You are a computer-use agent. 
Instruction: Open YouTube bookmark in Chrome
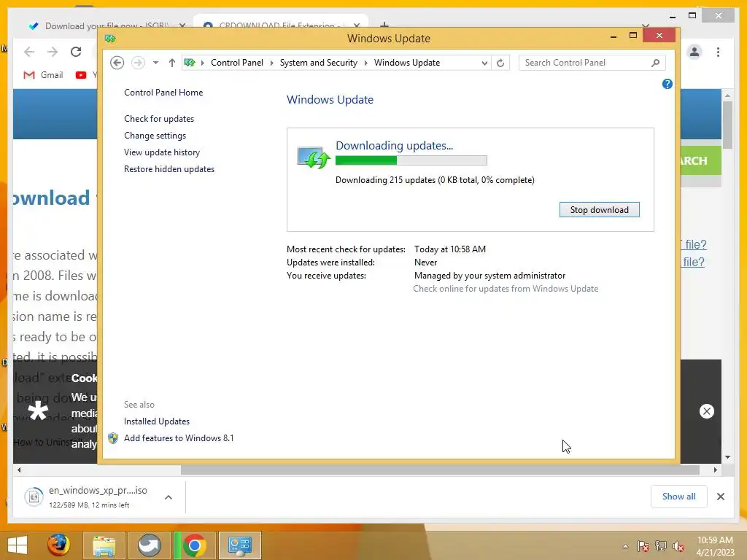click(x=86, y=75)
